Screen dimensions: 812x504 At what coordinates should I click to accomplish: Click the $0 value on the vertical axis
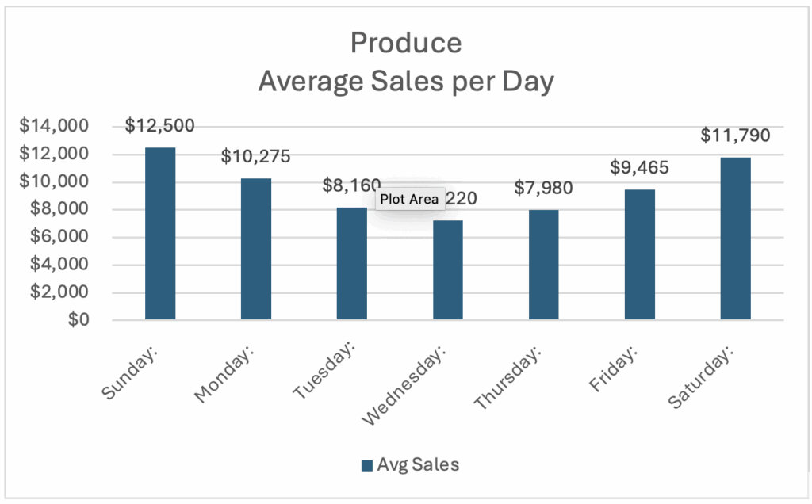[x=76, y=320]
